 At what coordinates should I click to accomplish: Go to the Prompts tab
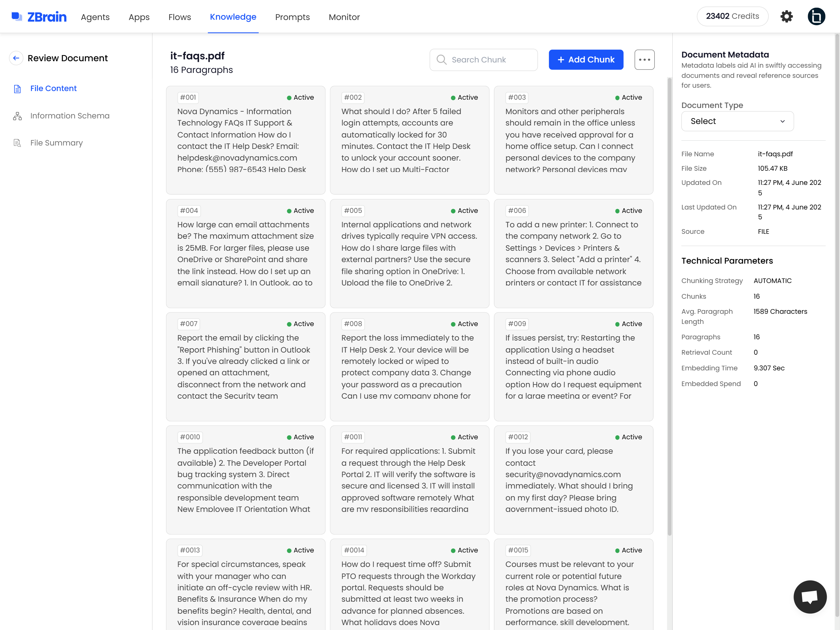click(292, 17)
